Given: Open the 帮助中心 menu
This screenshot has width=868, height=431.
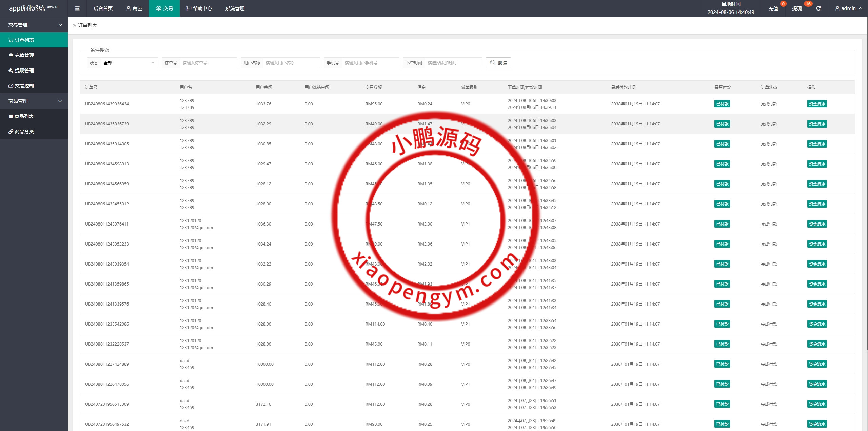Looking at the screenshot, I should click(x=199, y=8).
